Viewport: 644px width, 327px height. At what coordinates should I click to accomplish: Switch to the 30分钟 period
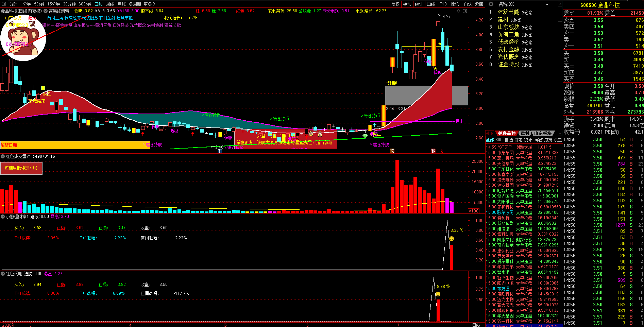(69, 4)
